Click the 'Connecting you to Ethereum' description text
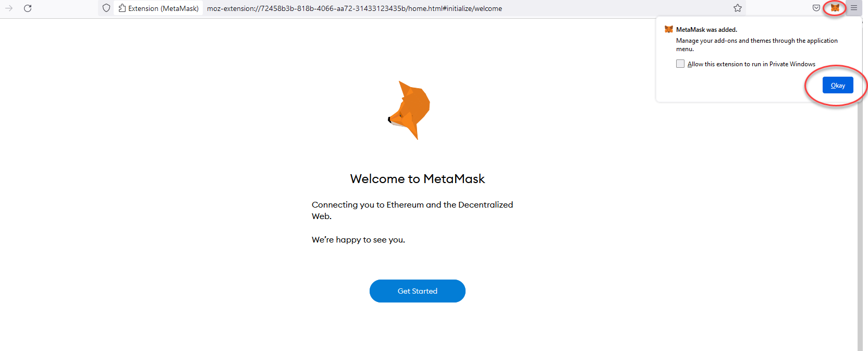This screenshot has width=868, height=351. [x=412, y=205]
